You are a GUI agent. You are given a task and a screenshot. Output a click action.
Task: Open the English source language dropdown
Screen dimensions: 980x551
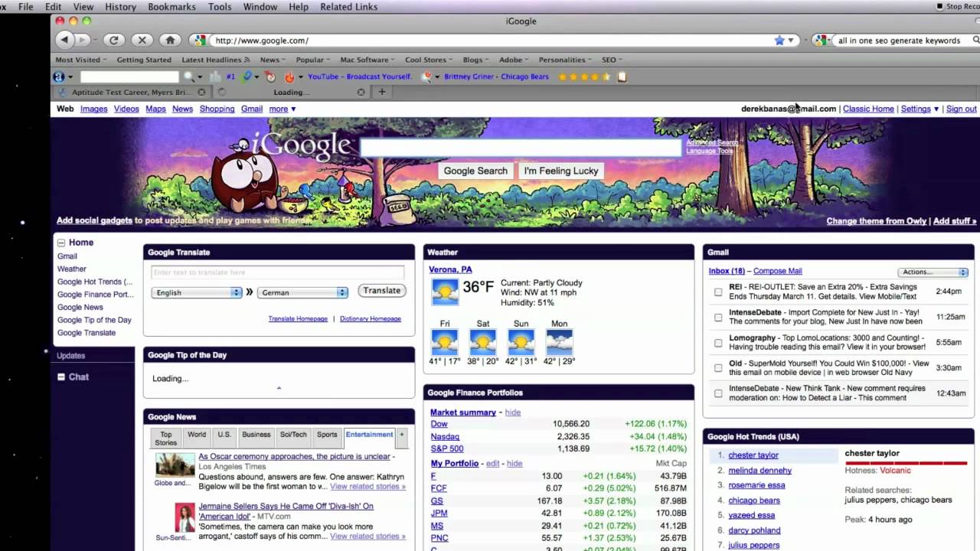197,292
